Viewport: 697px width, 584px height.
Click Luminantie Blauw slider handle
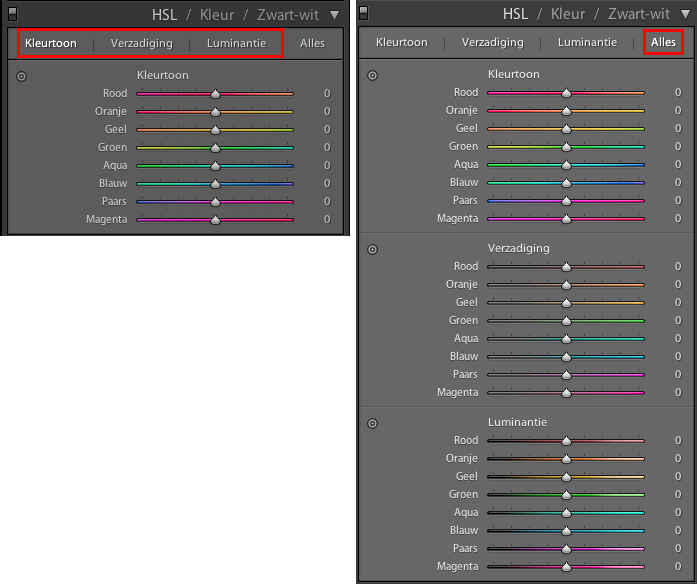[566, 531]
